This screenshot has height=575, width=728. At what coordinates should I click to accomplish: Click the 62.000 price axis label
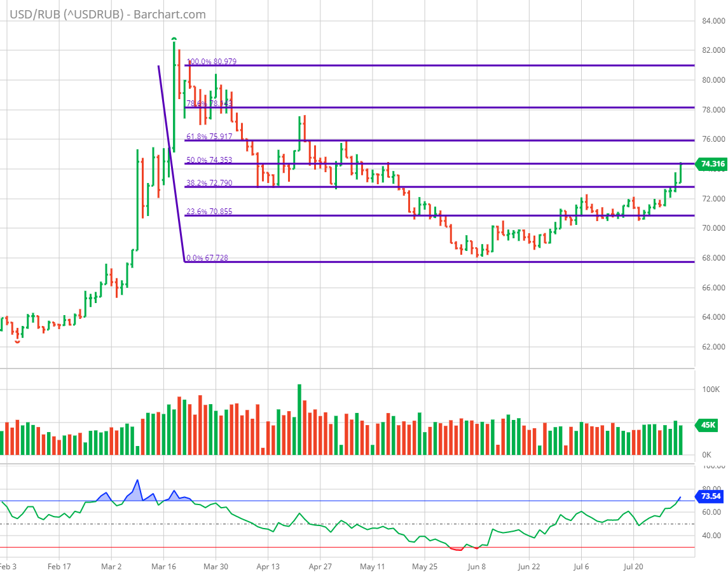(x=713, y=347)
